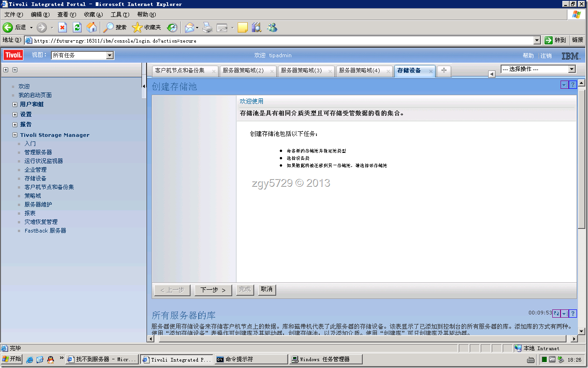Screen dimensions: 588x368
Task: Collapse the navigation pane splitter arrow
Action: tap(144, 86)
